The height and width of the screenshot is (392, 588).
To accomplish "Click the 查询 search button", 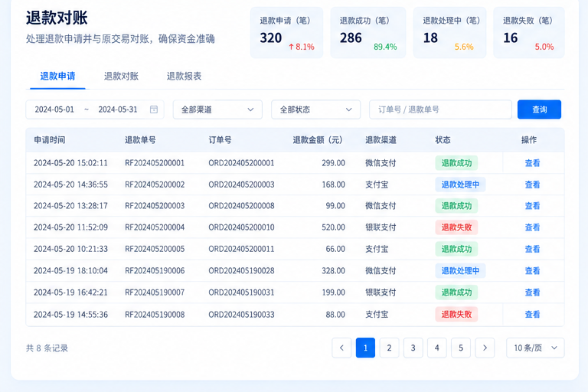I will pyautogui.click(x=539, y=109).
